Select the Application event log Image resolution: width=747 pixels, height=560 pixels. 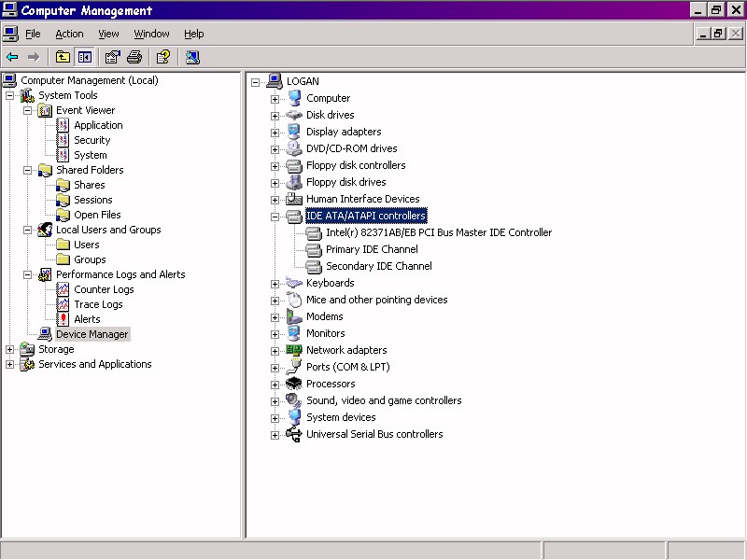click(98, 125)
